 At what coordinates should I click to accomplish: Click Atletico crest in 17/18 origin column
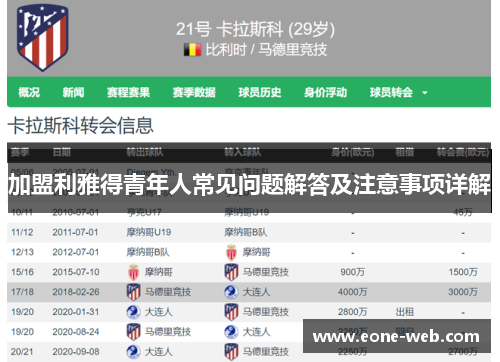134,292
